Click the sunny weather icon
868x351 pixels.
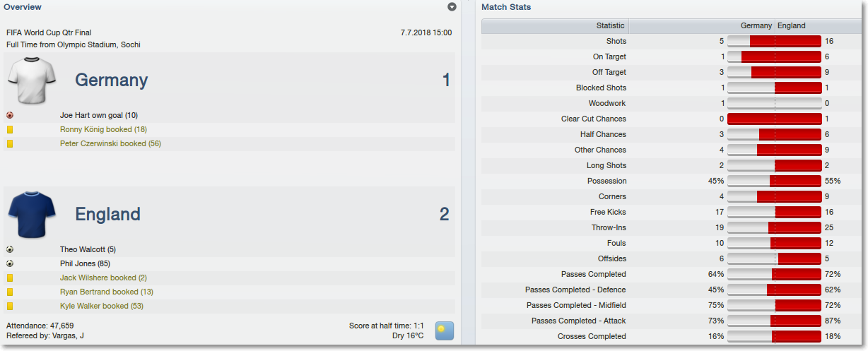click(x=445, y=331)
